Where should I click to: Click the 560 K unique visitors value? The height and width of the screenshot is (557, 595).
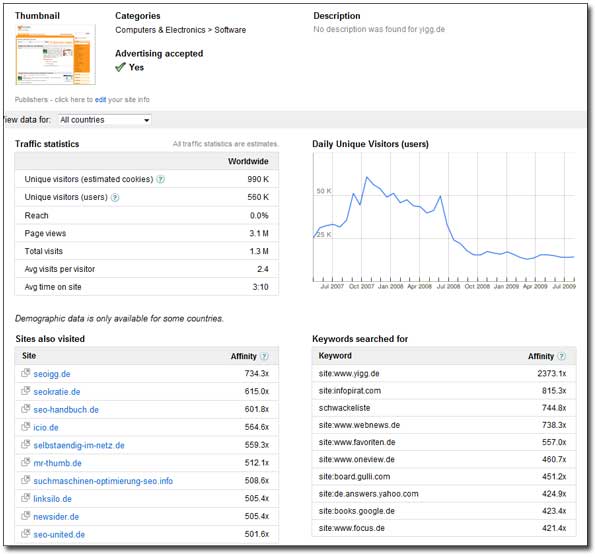258,197
